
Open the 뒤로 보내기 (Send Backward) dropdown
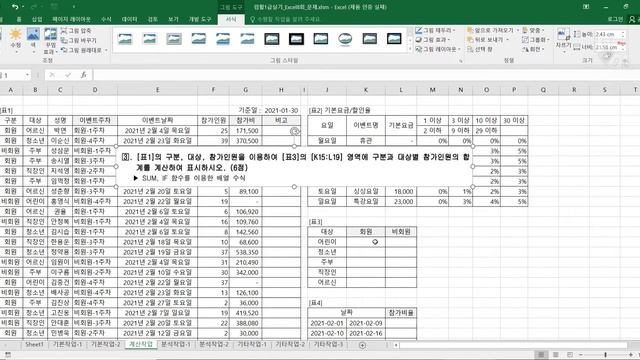488,40
